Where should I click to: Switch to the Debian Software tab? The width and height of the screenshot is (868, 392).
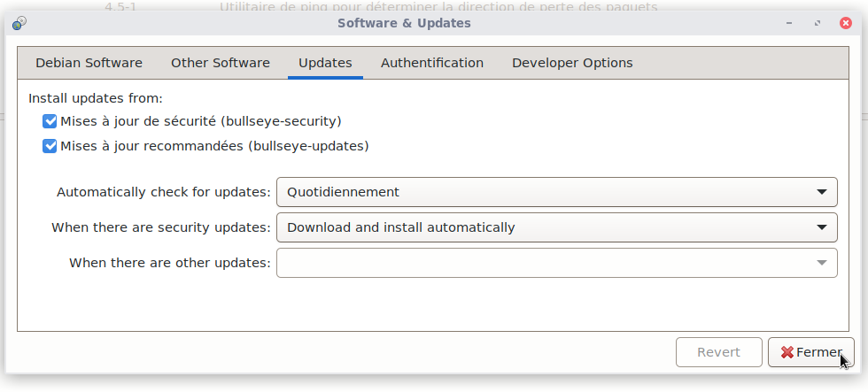89,63
